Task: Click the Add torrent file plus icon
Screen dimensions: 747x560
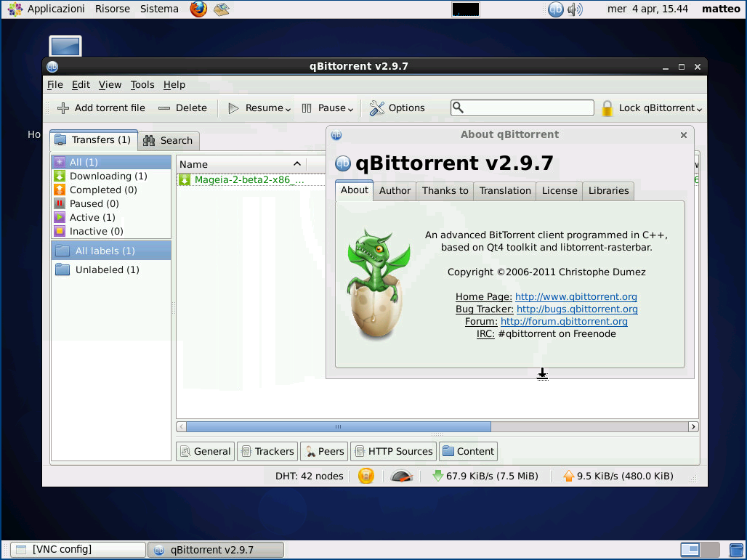Action: 63,108
